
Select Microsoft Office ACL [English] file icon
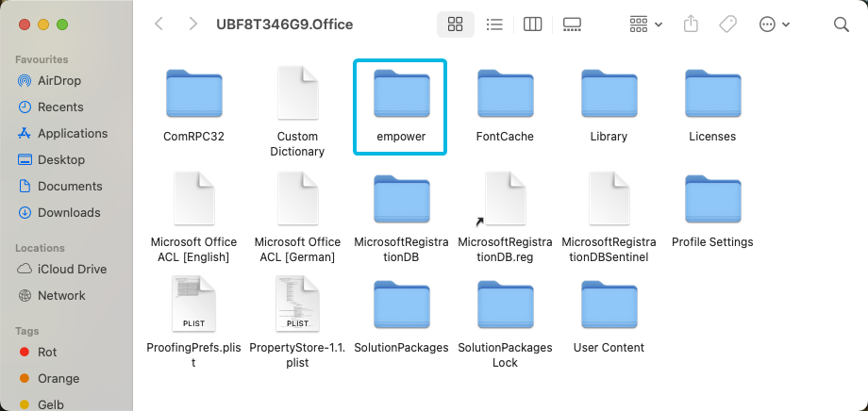(x=193, y=199)
